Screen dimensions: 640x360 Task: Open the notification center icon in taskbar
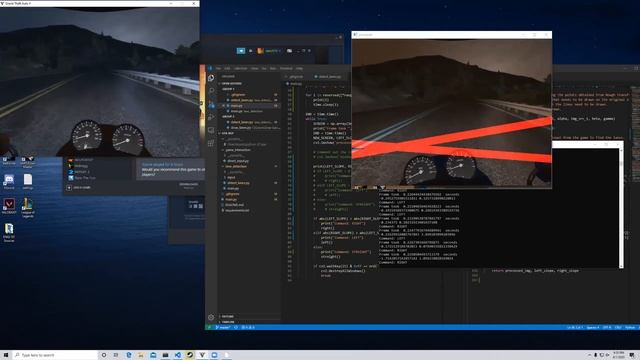(x=632, y=355)
